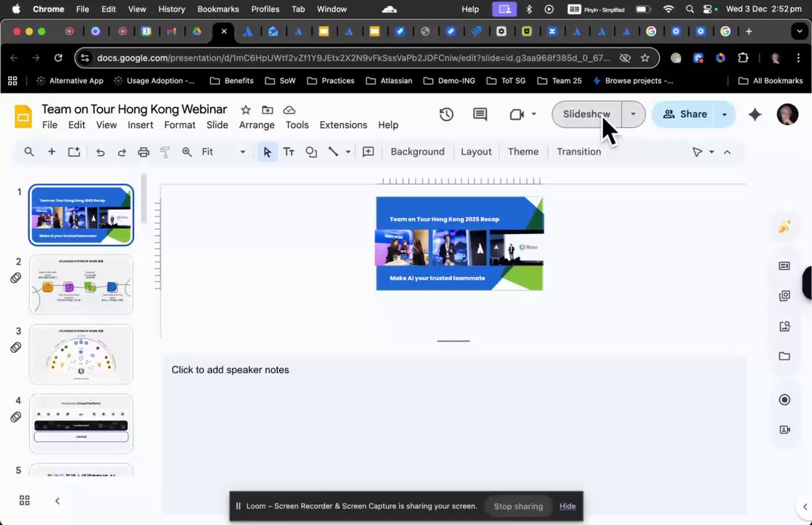Click Stop sharing in Loom bar
Viewport: 812px width, 525px height.
tap(518, 506)
